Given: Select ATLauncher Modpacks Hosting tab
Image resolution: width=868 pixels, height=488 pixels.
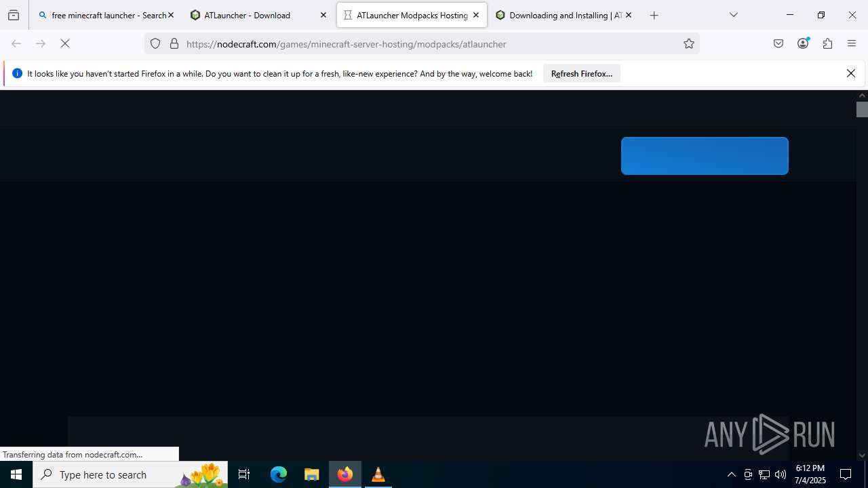Looking at the screenshot, I should 412,15.
